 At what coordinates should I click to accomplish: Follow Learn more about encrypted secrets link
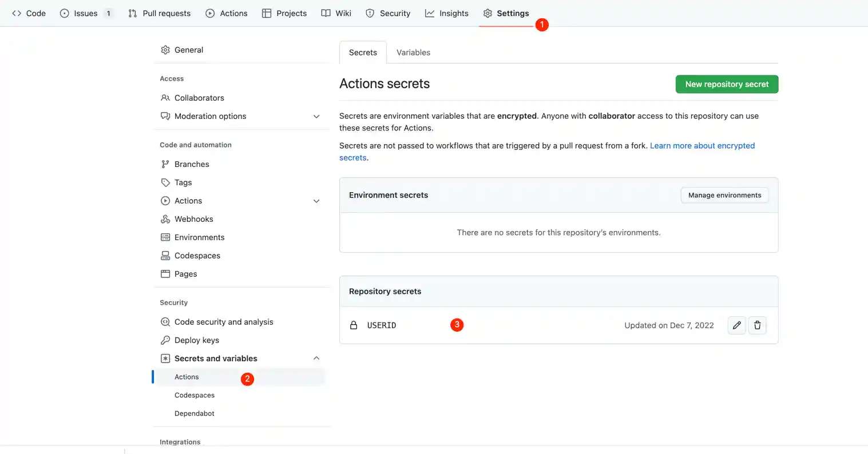(x=702, y=146)
